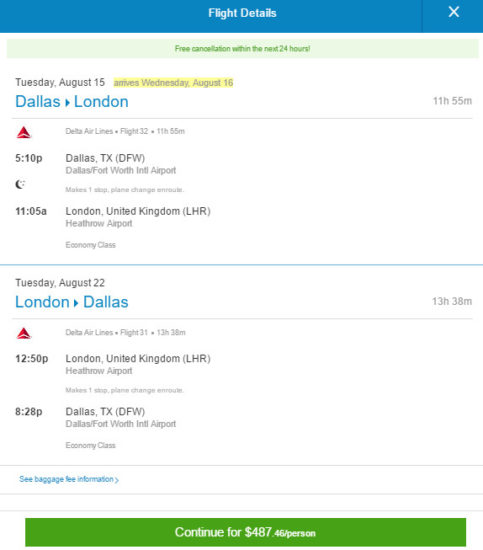Click the 5:10p Dallas departure time

point(29,158)
